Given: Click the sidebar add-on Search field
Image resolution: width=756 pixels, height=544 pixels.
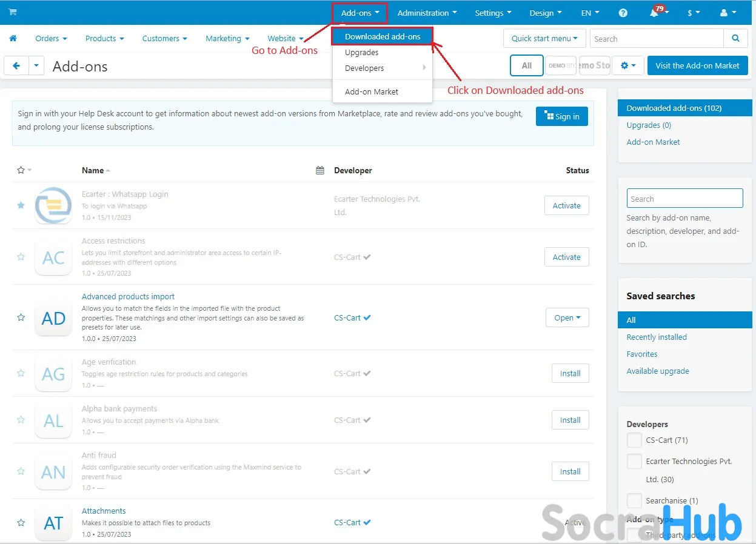Looking at the screenshot, I should pyautogui.click(x=684, y=199).
